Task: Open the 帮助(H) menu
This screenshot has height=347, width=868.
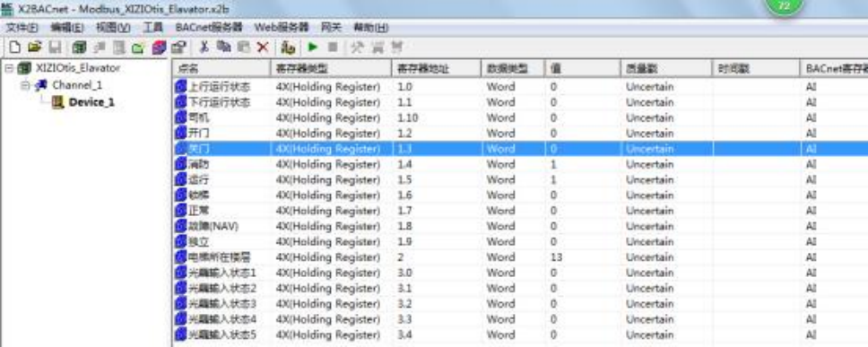Action: pyautogui.click(x=371, y=27)
